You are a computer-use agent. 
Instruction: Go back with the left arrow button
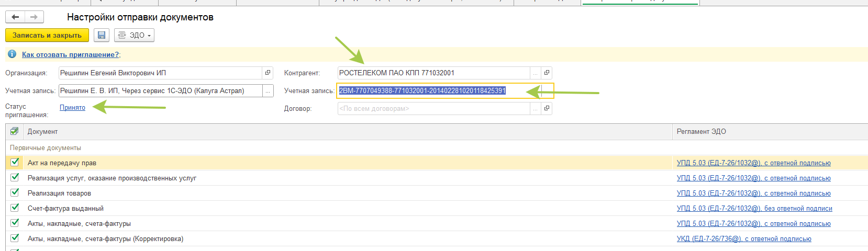pos(15,17)
